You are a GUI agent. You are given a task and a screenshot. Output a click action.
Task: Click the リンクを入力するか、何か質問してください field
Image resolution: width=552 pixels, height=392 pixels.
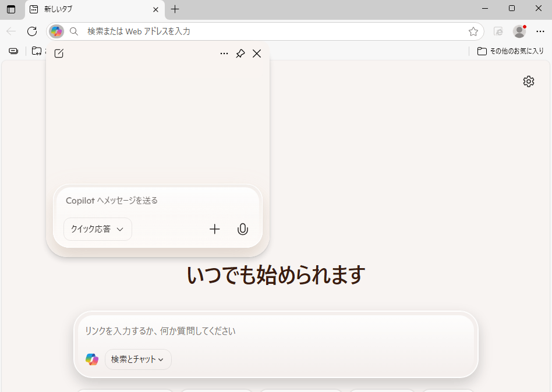(276, 331)
